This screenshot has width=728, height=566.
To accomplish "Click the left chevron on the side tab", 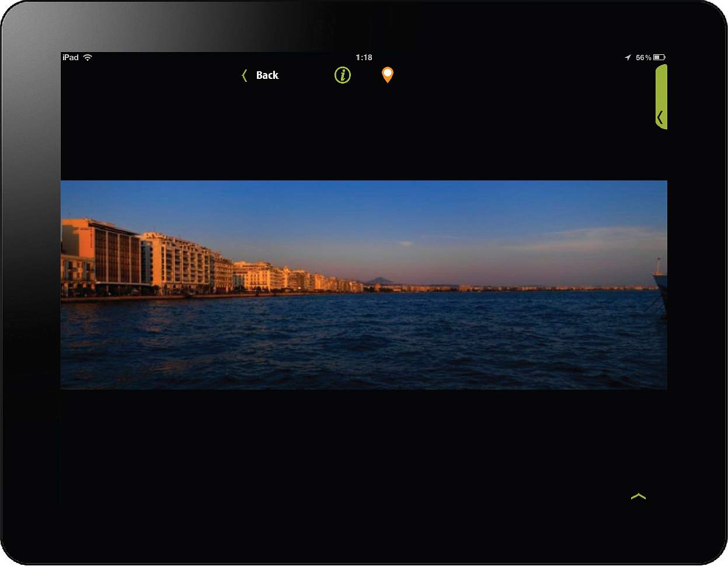I will pyautogui.click(x=660, y=118).
